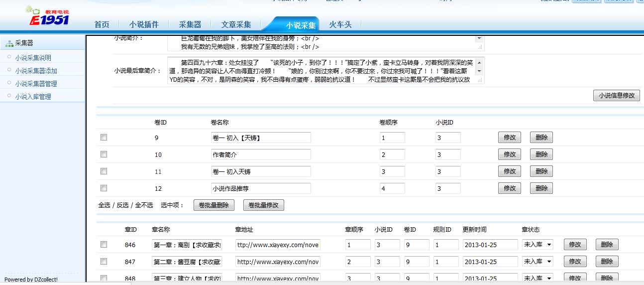Click the 采集器 sidebar header icon
This screenshot has height=285, width=644.
9,43
